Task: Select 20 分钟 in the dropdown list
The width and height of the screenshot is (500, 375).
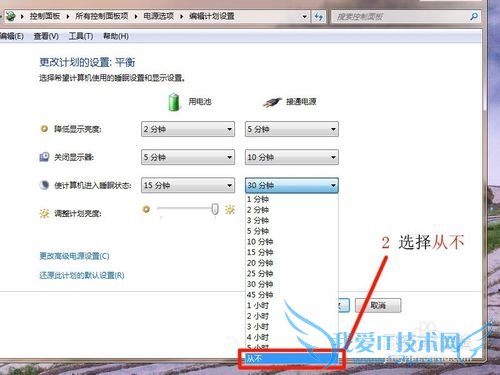Action: [x=292, y=263]
